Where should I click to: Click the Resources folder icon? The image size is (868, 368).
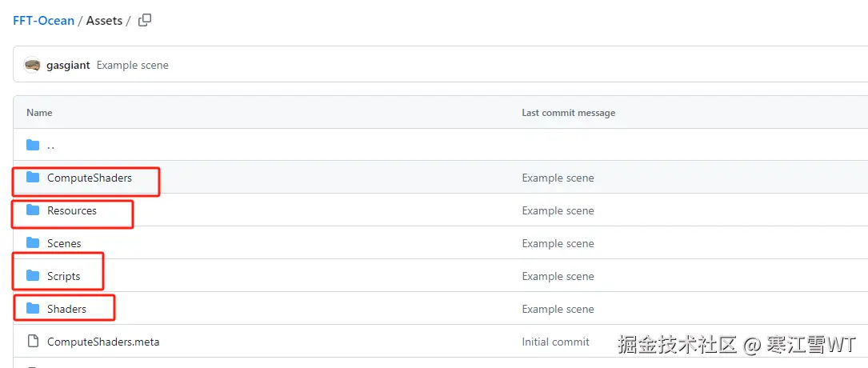point(33,210)
